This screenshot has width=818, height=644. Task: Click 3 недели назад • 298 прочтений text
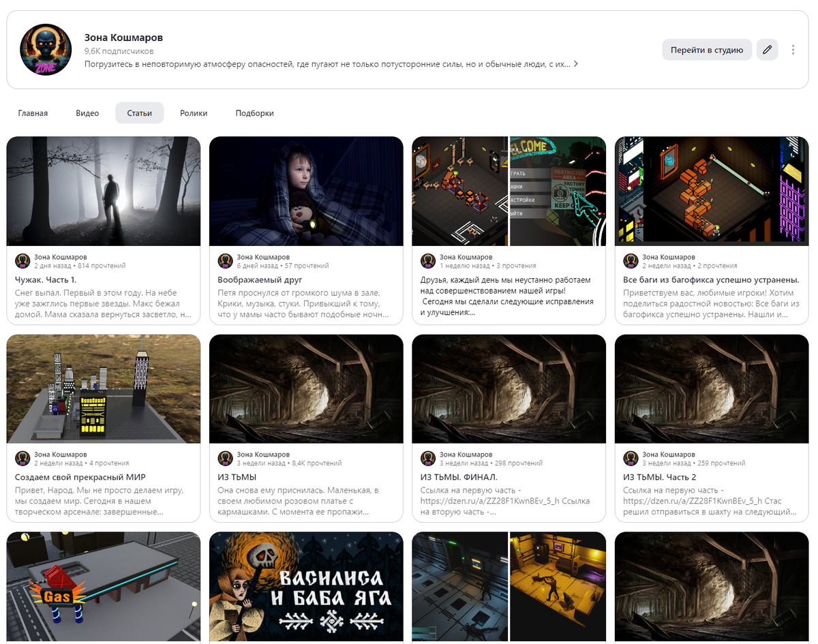pyautogui.click(x=491, y=463)
